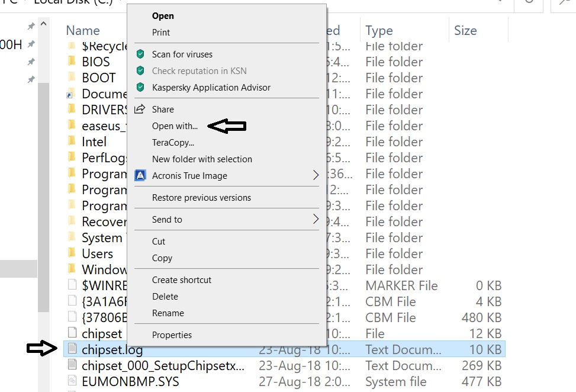The image size is (576, 392).
Task: Click the Kaspersky Application Advisor shield icon
Action: 140,86
